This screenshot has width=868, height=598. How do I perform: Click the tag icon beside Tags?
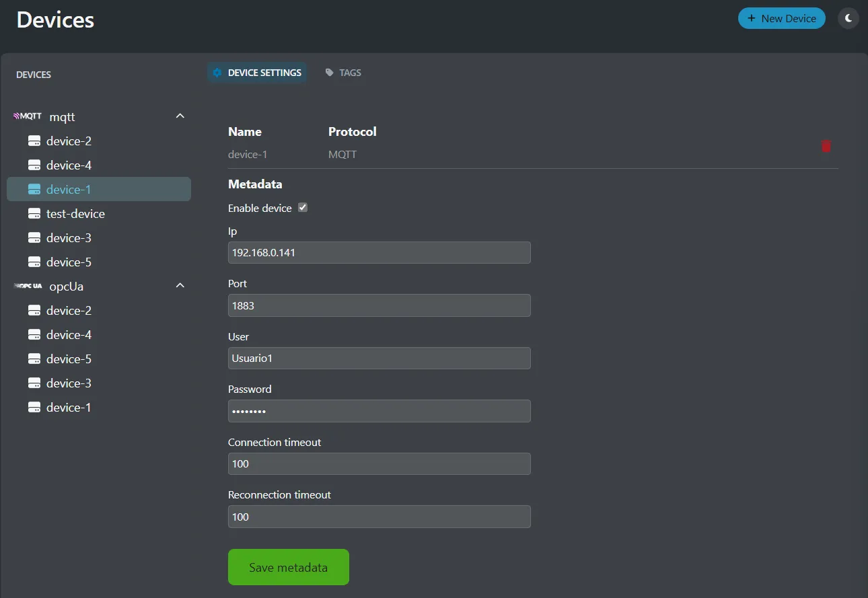pyautogui.click(x=330, y=73)
